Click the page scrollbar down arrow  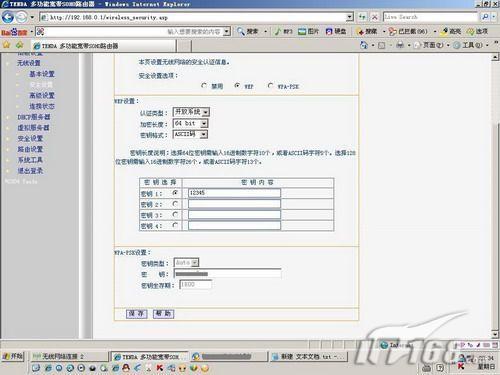[x=495, y=334]
